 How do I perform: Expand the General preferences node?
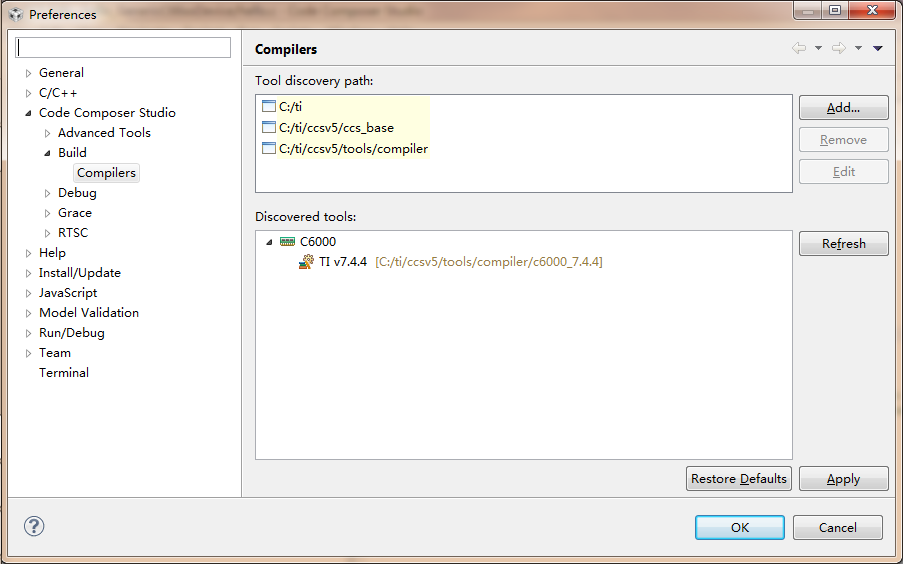click(28, 73)
